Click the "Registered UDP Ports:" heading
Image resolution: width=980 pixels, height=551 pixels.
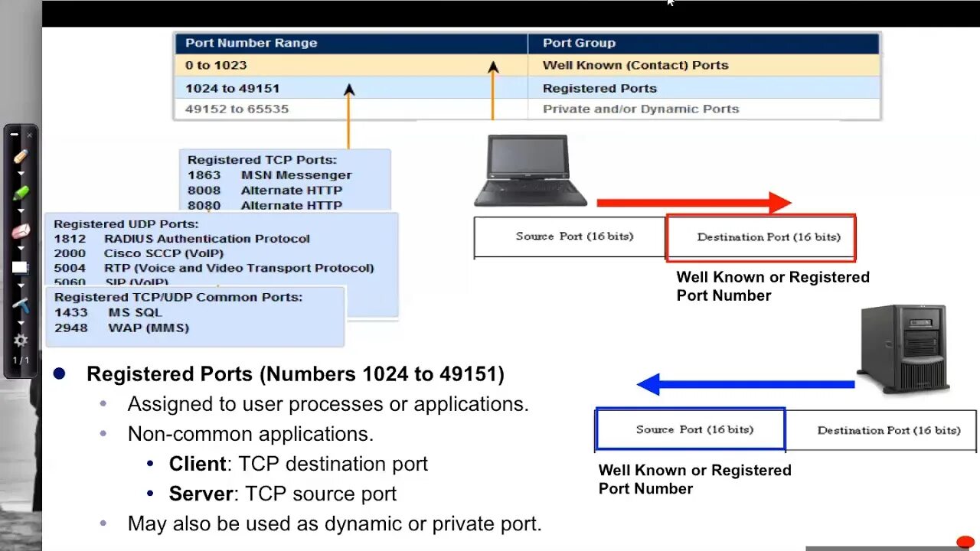(126, 224)
